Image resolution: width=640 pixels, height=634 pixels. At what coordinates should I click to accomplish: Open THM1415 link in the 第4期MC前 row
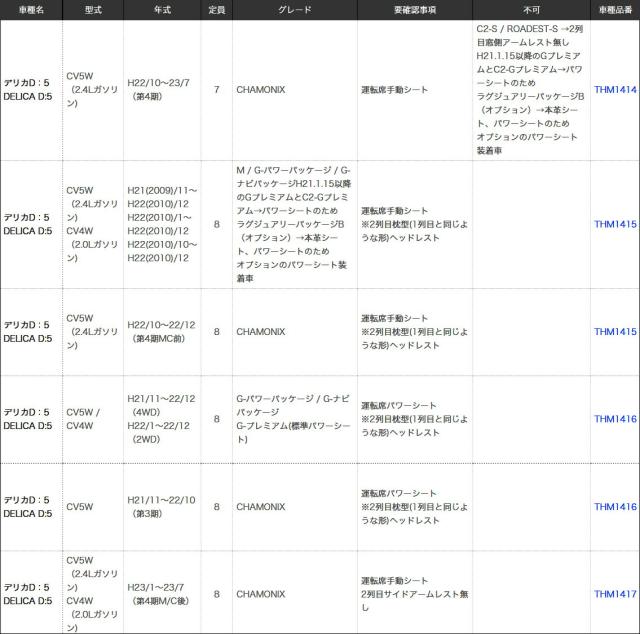click(x=615, y=331)
